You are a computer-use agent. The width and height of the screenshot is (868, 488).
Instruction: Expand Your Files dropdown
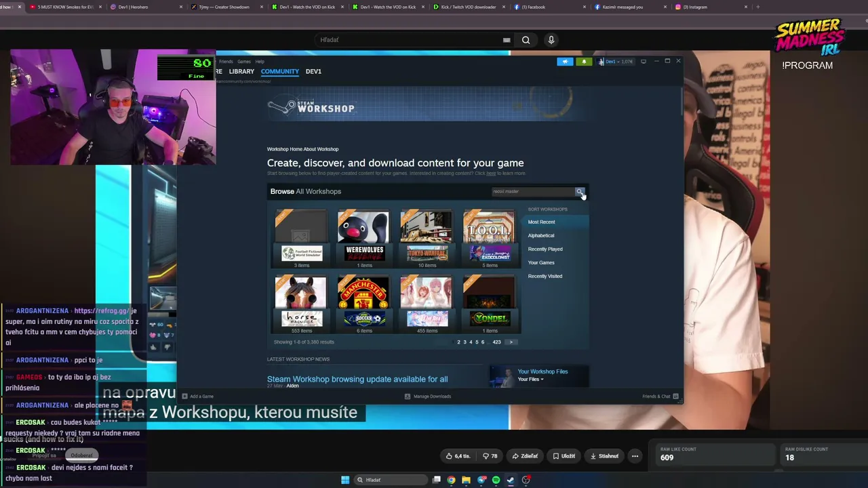(x=530, y=380)
